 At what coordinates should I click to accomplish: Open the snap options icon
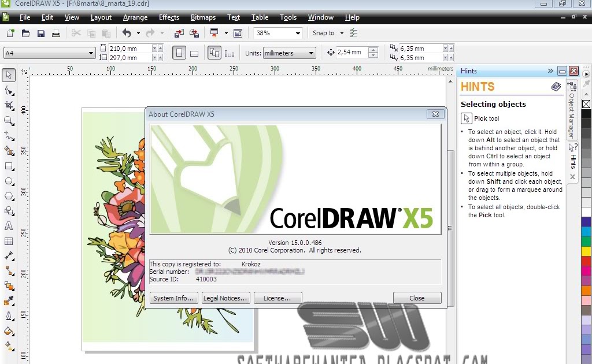point(354,33)
